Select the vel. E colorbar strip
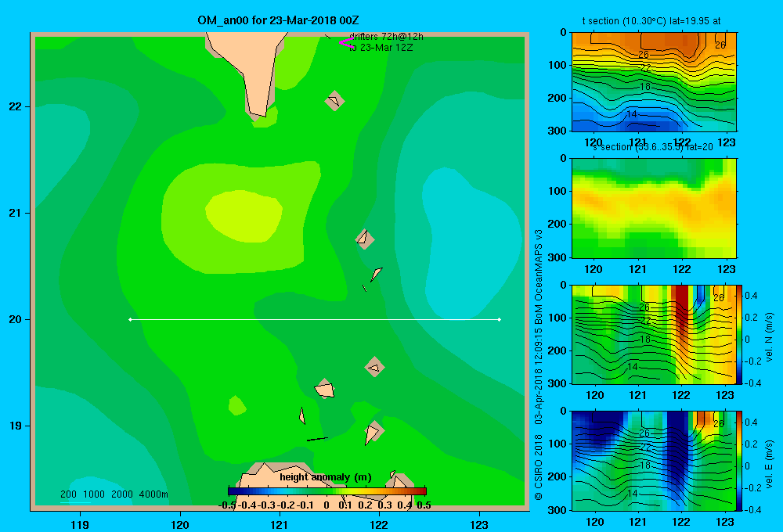The image size is (783, 532). (739, 460)
